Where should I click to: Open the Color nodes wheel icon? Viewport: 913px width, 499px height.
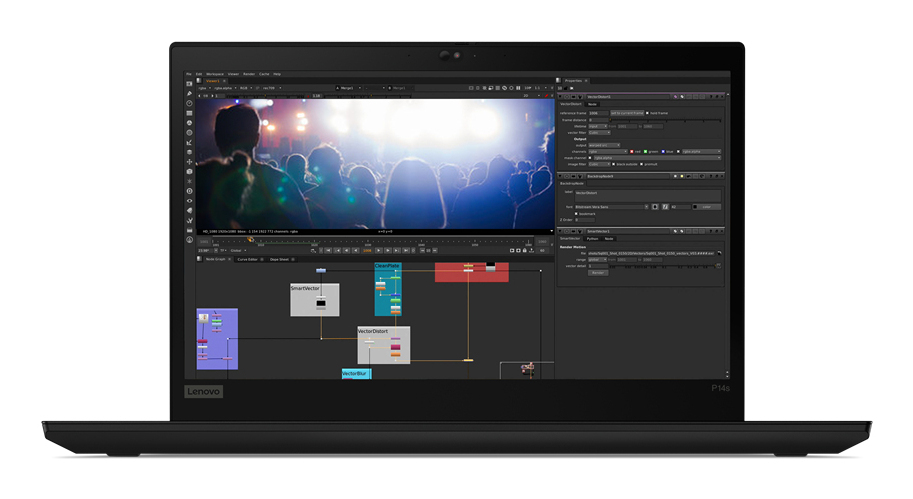click(x=189, y=123)
